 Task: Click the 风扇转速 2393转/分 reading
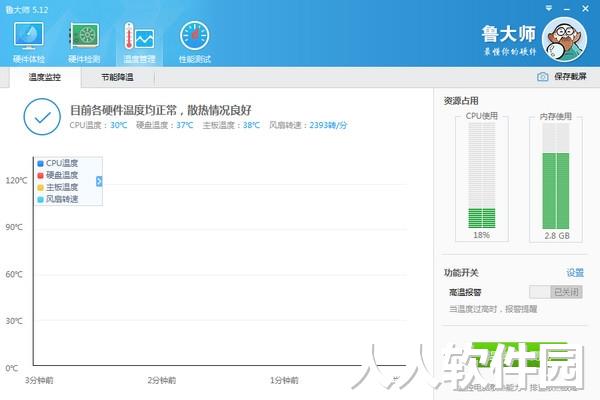point(308,125)
